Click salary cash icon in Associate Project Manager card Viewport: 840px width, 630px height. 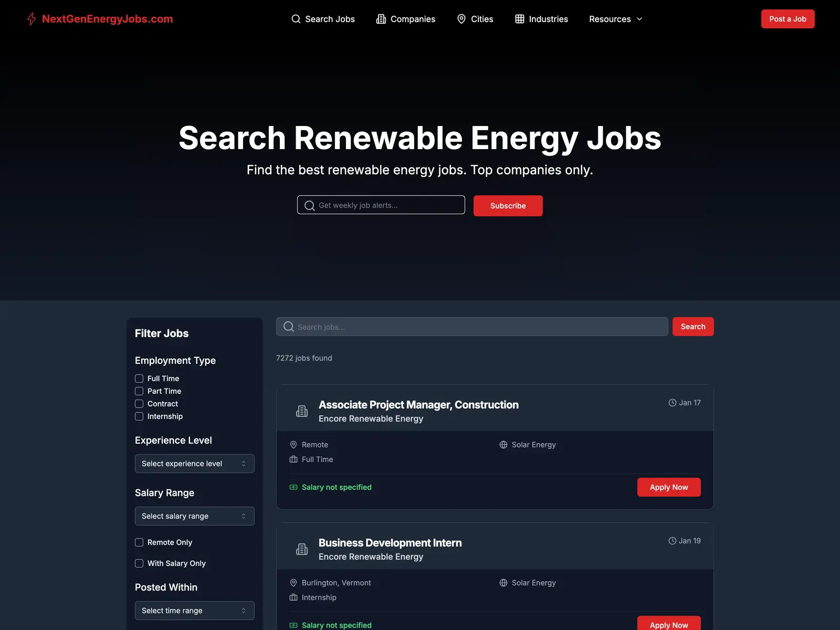click(293, 487)
